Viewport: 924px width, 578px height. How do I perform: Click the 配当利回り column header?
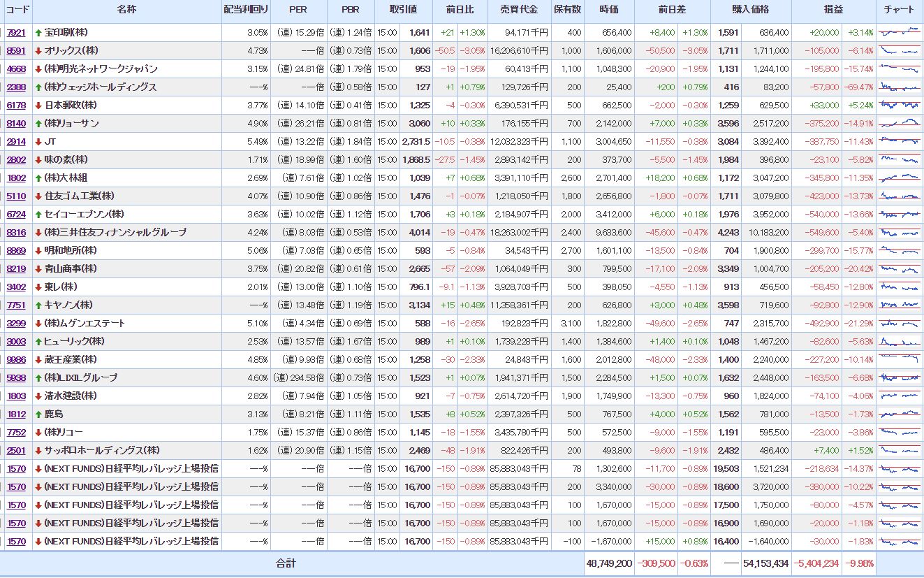[x=246, y=10]
